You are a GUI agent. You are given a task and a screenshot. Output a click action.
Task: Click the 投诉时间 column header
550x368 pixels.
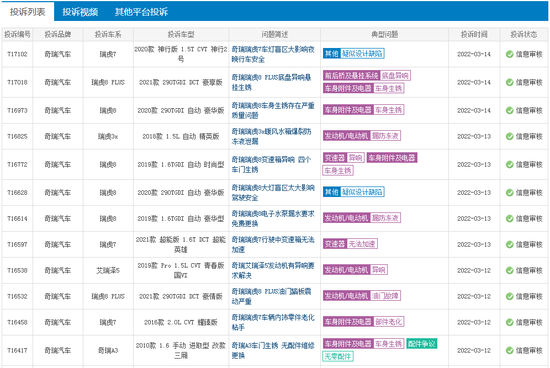(474, 34)
